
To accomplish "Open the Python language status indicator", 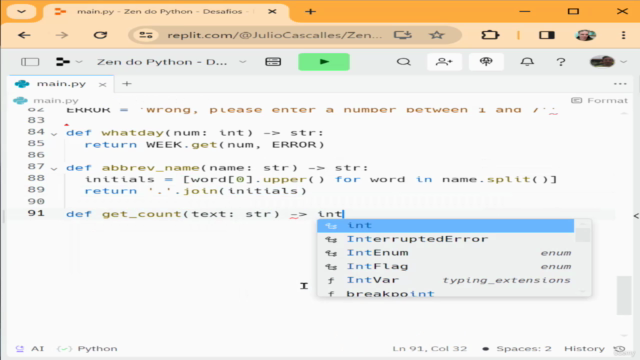I will (x=87, y=349).
